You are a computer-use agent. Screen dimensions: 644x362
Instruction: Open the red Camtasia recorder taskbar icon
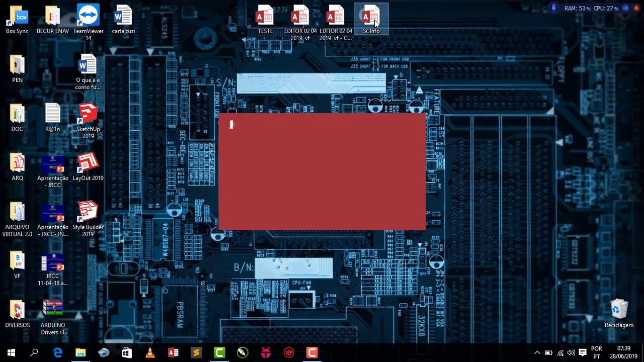click(312, 353)
